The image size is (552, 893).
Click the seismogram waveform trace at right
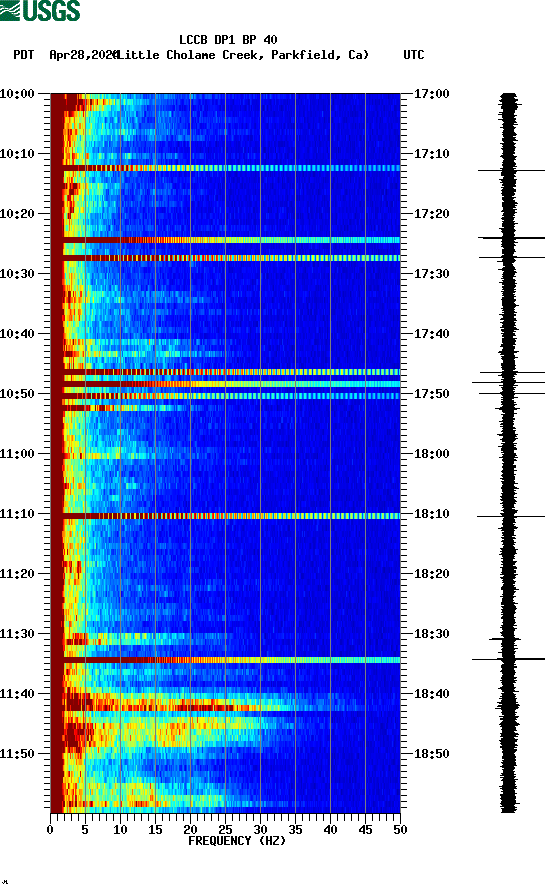click(508, 453)
